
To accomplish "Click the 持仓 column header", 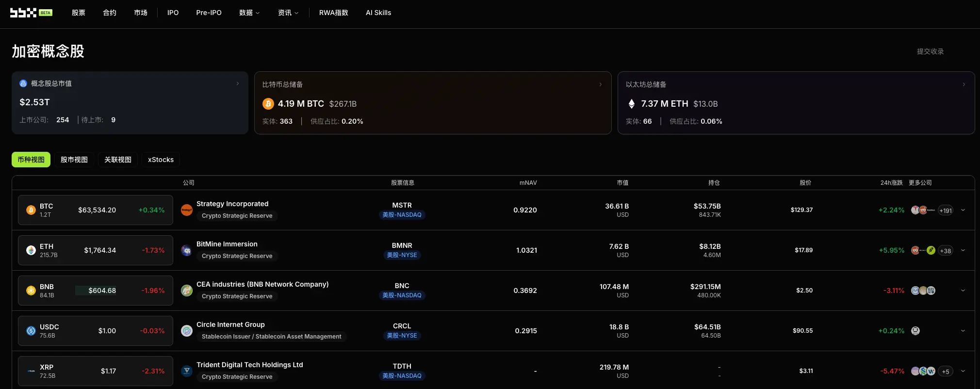I will [x=714, y=183].
